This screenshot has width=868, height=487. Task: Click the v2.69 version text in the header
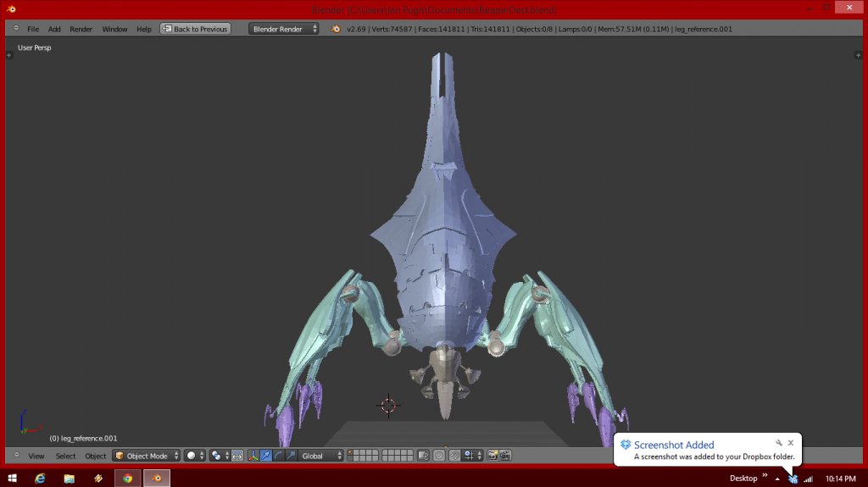coord(357,29)
